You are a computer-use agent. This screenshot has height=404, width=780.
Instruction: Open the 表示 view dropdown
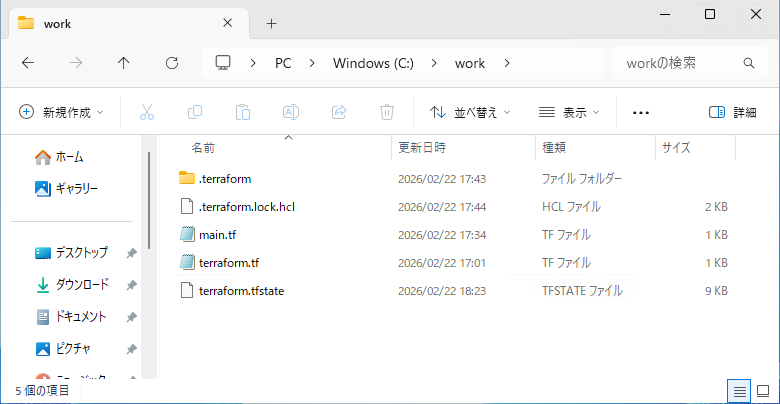[568, 112]
